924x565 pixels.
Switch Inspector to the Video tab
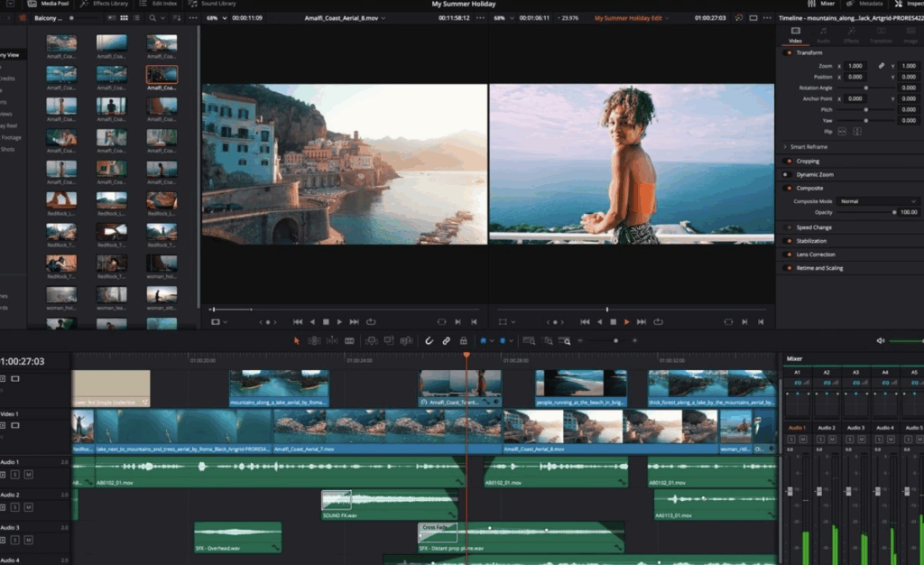coord(795,35)
